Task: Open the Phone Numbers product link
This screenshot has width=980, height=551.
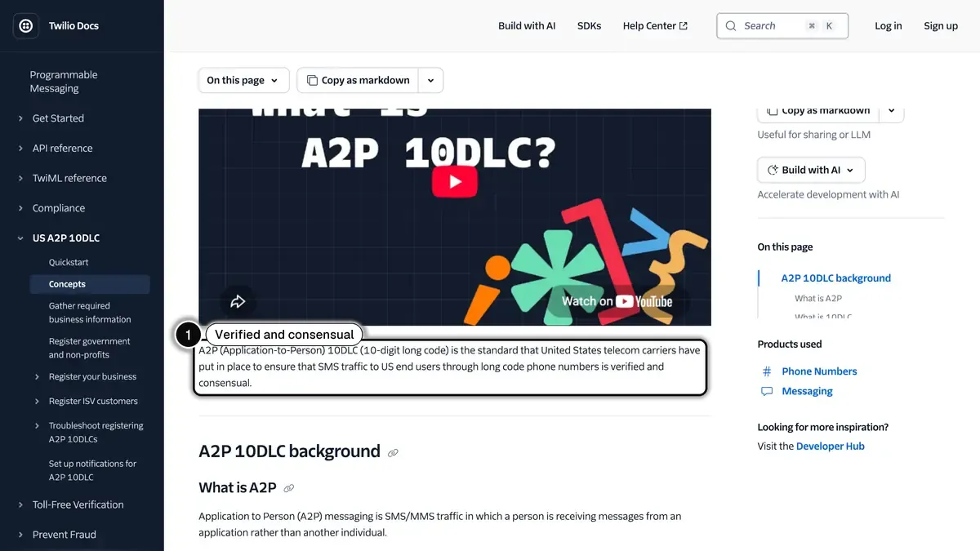Action: tap(819, 371)
